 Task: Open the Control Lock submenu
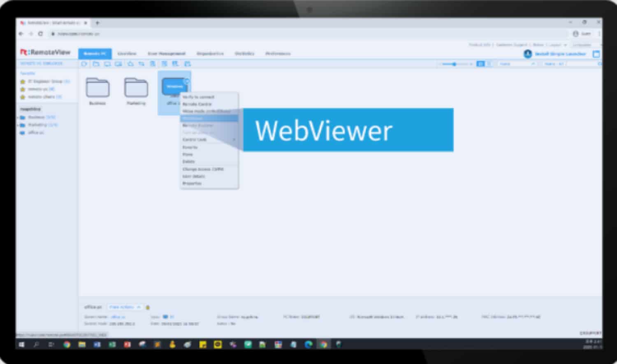(209, 139)
